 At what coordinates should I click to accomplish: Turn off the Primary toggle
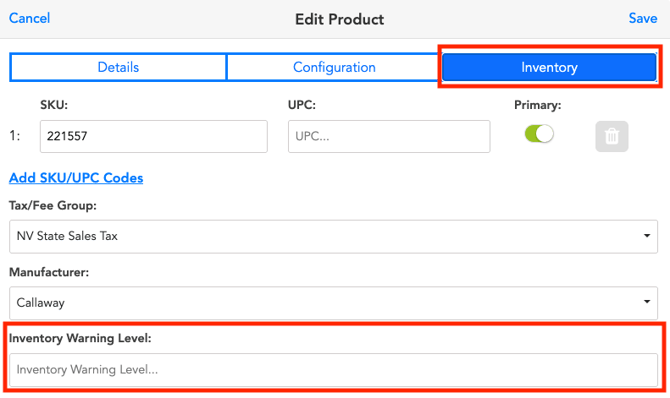539,134
